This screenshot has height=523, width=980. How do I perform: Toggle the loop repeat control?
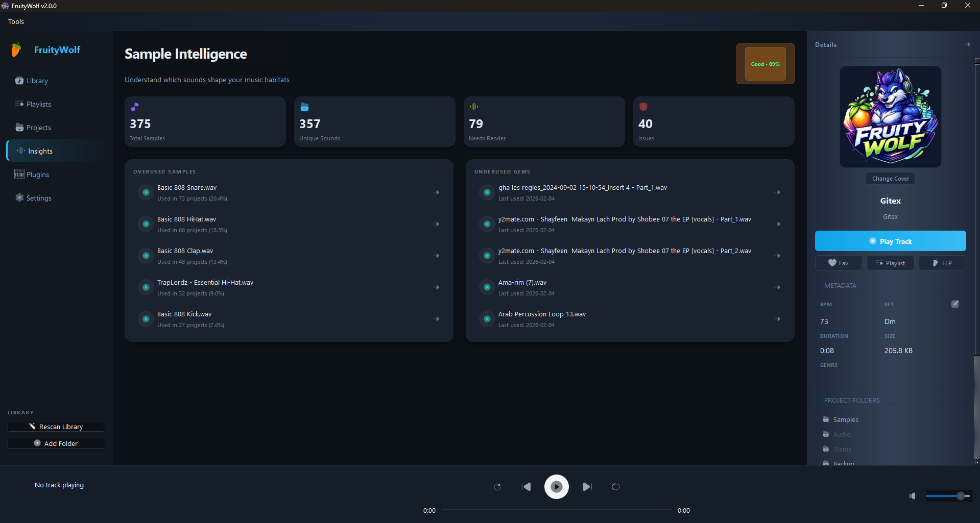pyautogui.click(x=615, y=487)
